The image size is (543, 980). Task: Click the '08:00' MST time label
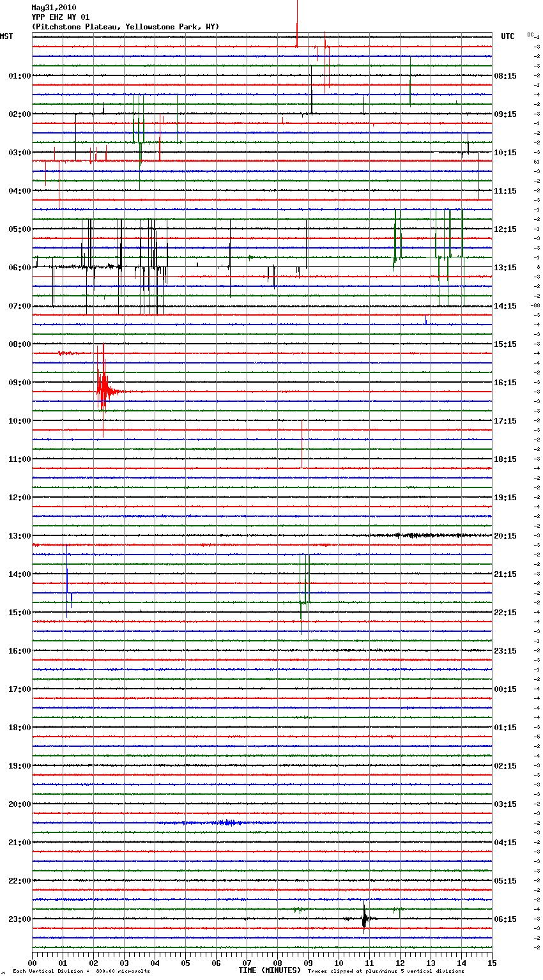(20, 344)
